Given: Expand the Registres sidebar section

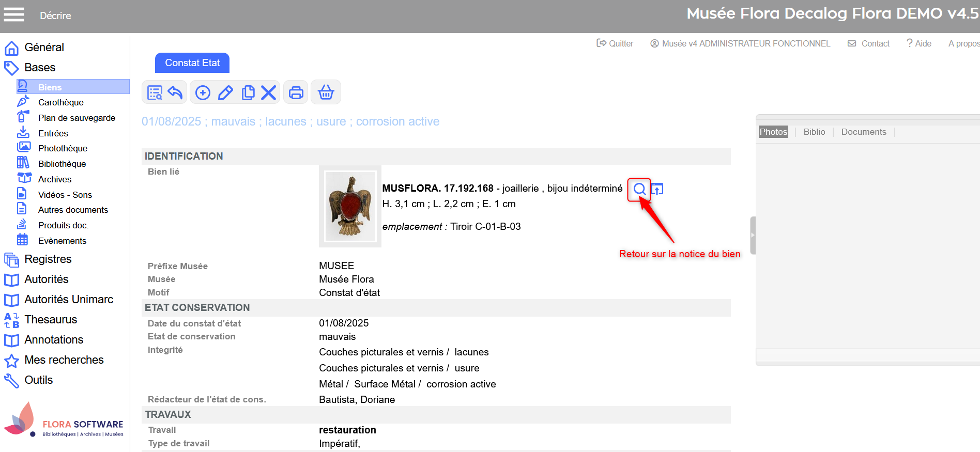Looking at the screenshot, I should tap(48, 259).
